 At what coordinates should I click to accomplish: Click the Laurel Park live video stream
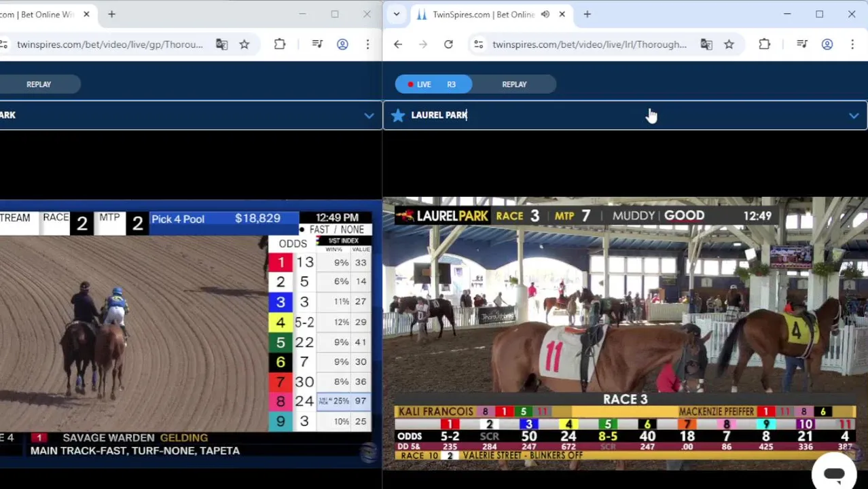coord(625,333)
